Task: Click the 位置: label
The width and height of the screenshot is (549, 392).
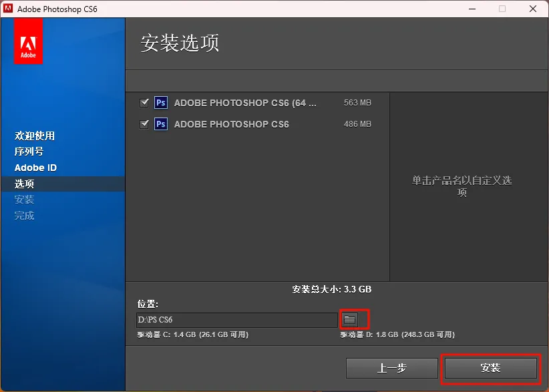Action: tap(148, 304)
